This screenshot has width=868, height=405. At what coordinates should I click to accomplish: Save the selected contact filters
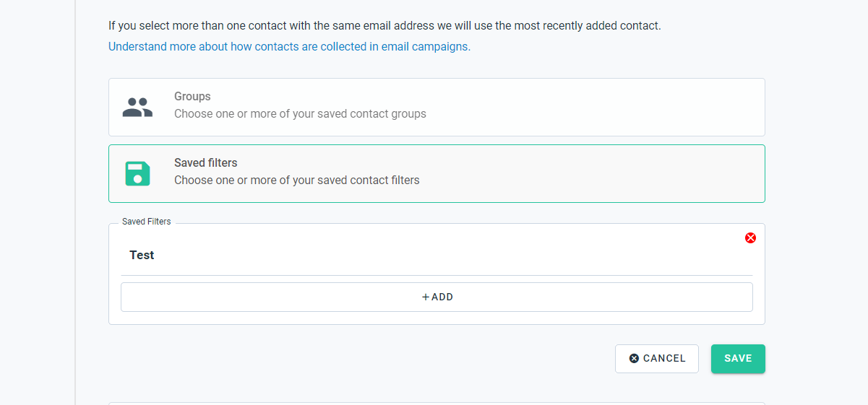(x=738, y=359)
